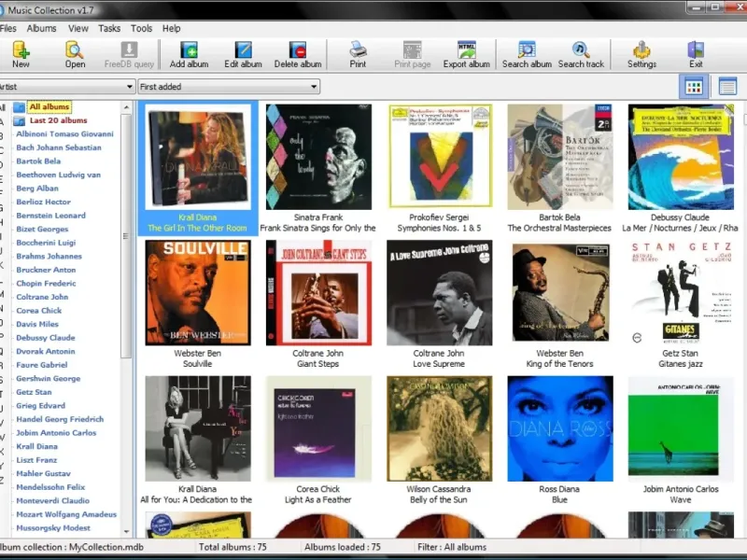The height and width of the screenshot is (560, 747).
Task: Open the View menu
Action: pos(78,29)
